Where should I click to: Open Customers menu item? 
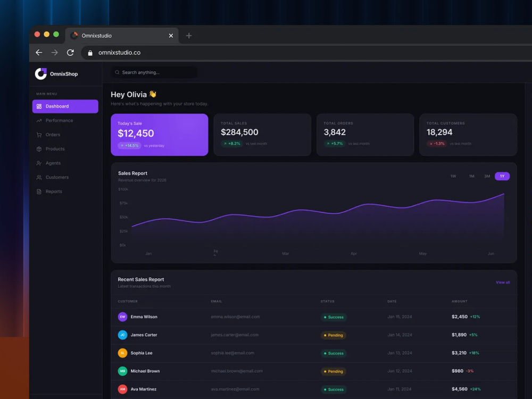click(x=65, y=178)
